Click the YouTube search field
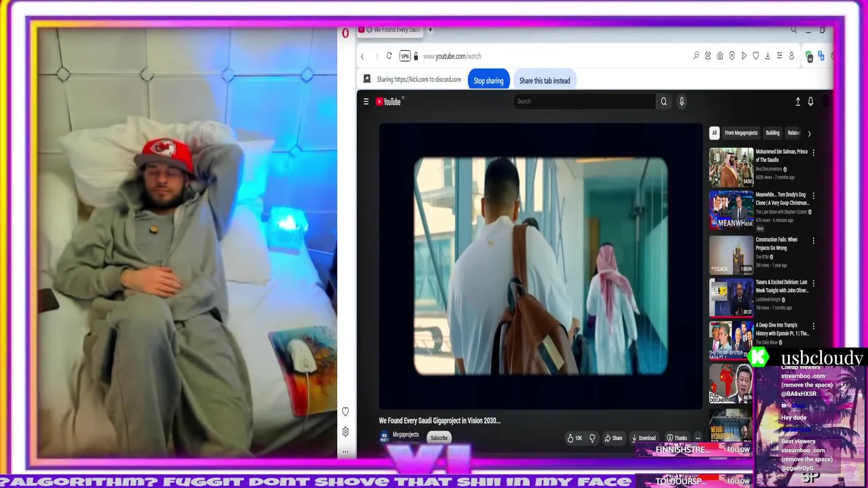 pos(585,102)
